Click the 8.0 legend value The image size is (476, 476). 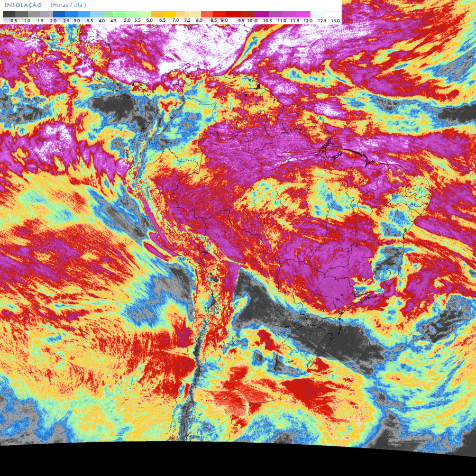click(x=199, y=20)
